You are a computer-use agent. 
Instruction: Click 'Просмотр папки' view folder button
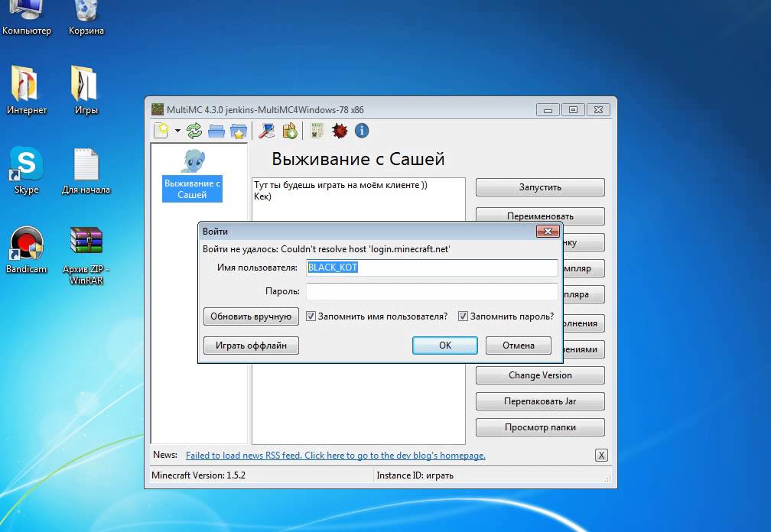pyautogui.click(x=540, y=427)
